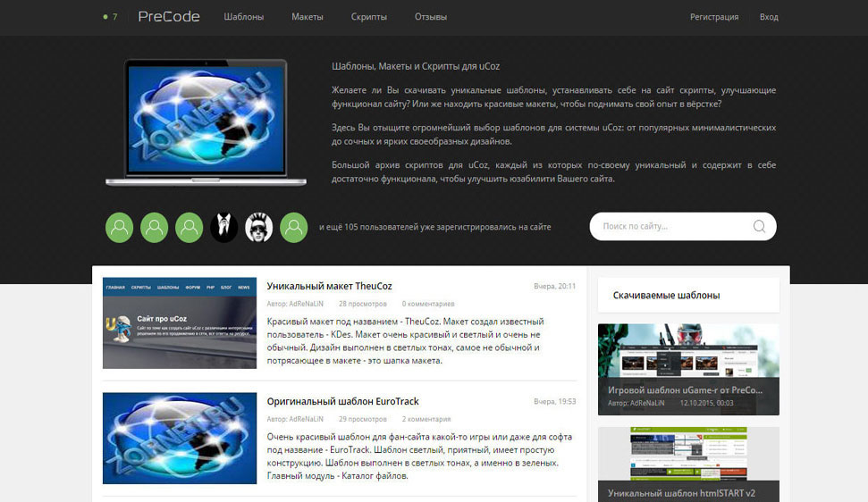Open Игровой шаблон uGame-r sidebar card
The width and height of the screenshot is (868, 502).
tap(688, 369)
